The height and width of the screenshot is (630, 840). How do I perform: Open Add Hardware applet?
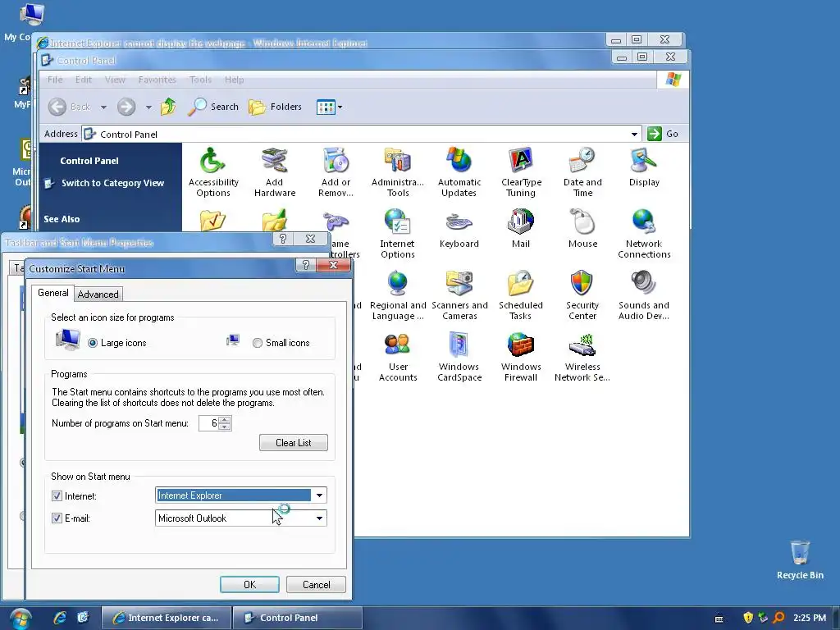pyautogui.click(x=274, y=172)
